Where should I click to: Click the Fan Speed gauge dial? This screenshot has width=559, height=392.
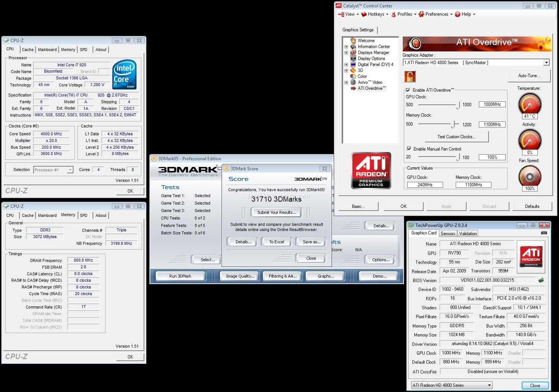530,176
